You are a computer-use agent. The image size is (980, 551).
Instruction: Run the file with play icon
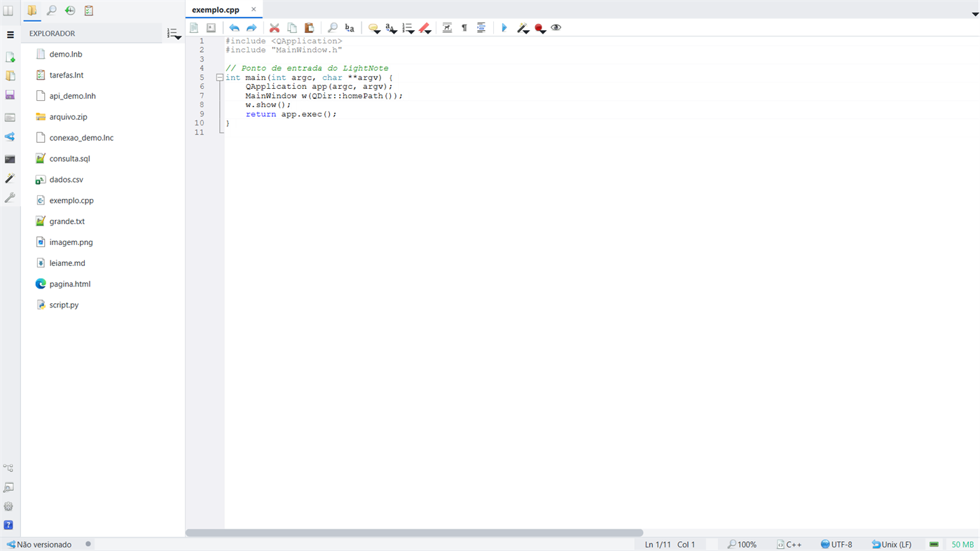[504, 28]
